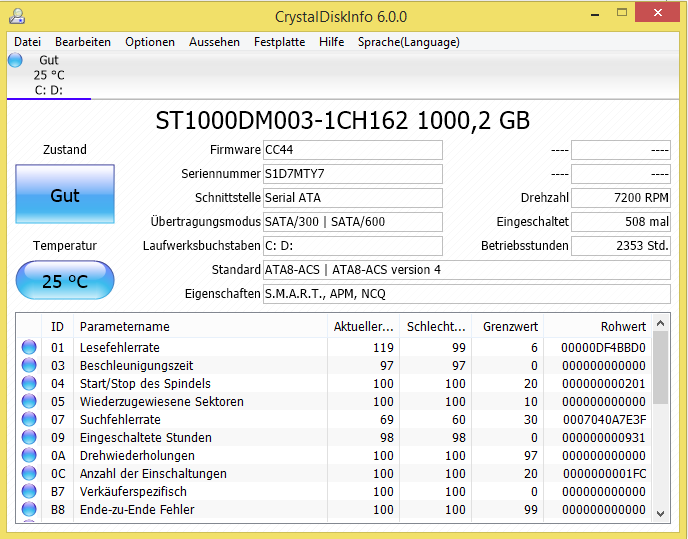Select the Beschleunigungszeit parameter name

[136, 366]
